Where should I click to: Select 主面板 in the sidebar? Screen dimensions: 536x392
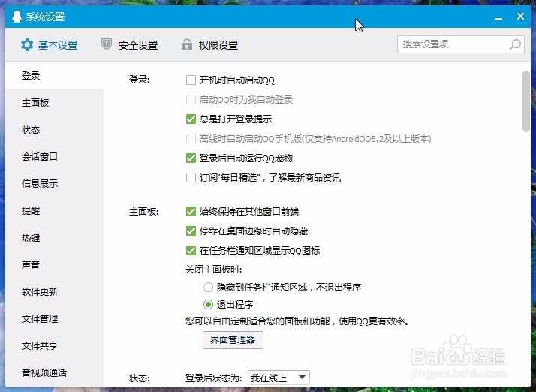coord(54,102)
